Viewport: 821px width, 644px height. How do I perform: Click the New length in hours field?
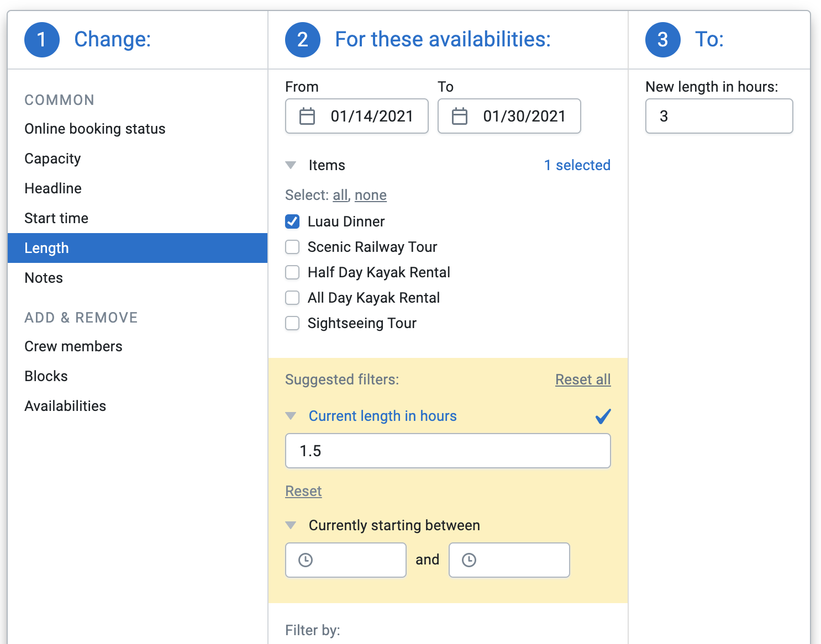point(718,116)
